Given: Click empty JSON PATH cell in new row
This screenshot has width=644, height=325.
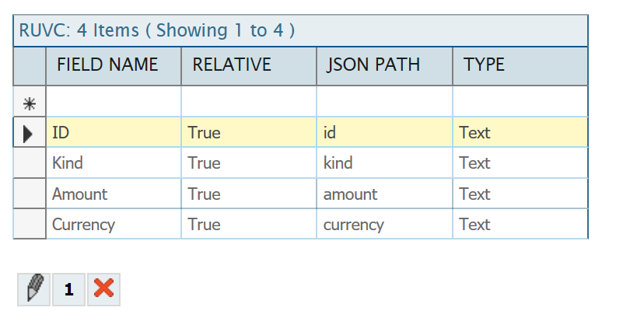Looking at the screenshot, I should point(384,102).
